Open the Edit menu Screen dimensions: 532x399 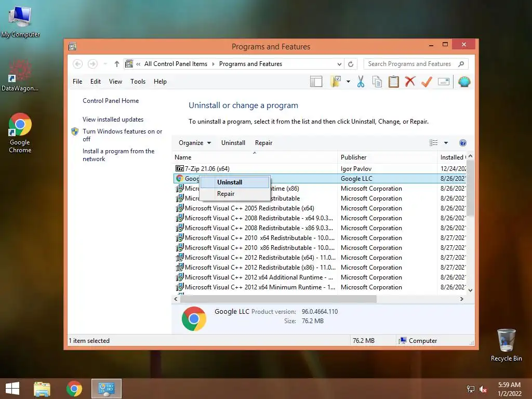(x=96, y=82)
